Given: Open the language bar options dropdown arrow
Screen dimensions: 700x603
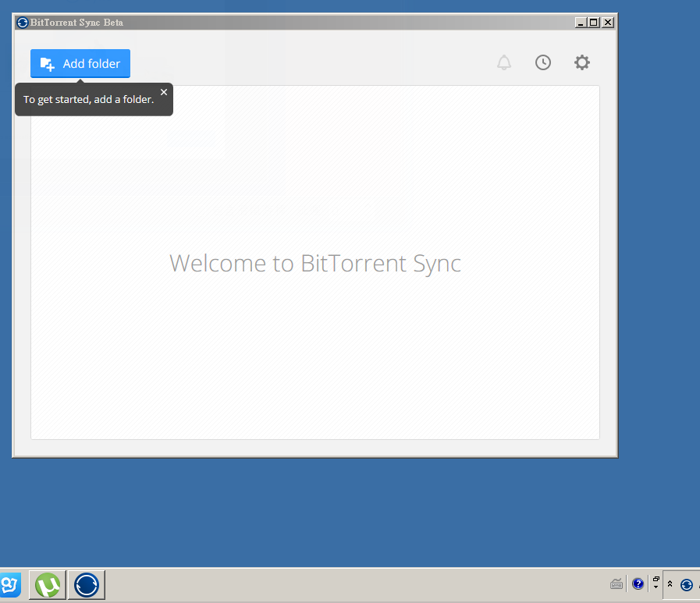Looking at the screenshot, I should point(656,587).
